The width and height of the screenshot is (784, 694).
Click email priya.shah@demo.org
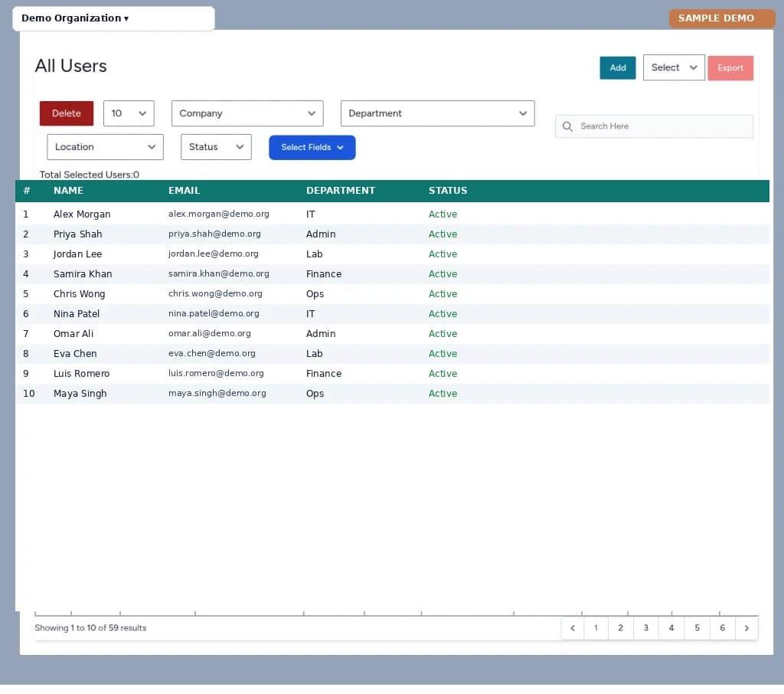coord(214,234)
